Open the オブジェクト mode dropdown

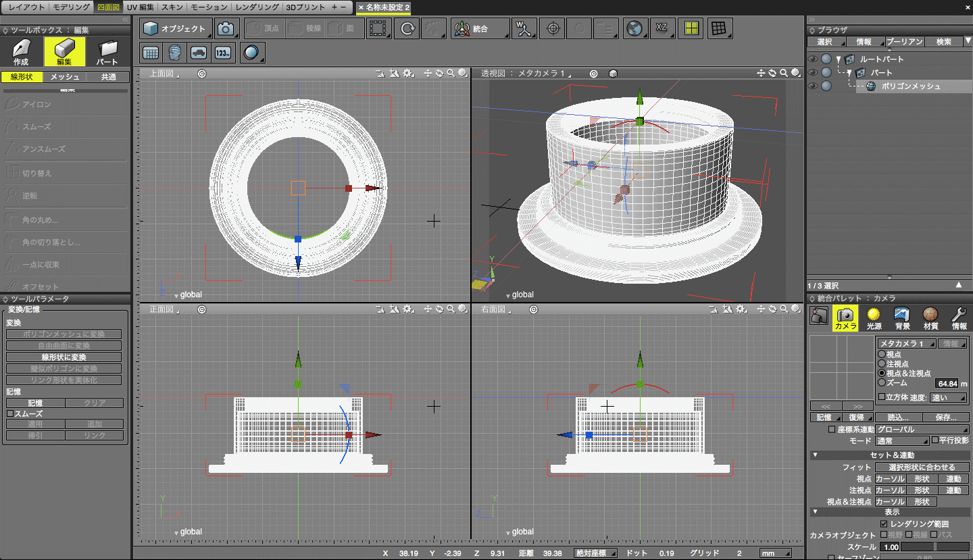(176, 28)
